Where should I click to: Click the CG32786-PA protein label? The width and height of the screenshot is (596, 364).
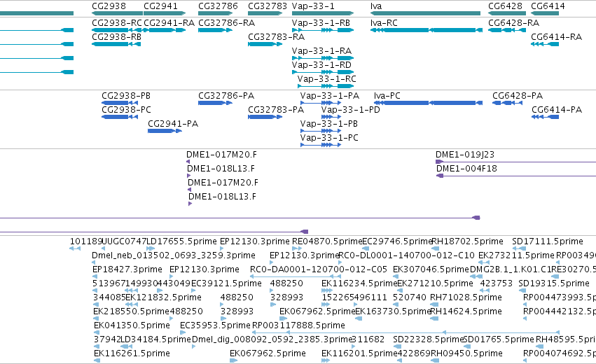pyautogui.click(x=226, y=96)
